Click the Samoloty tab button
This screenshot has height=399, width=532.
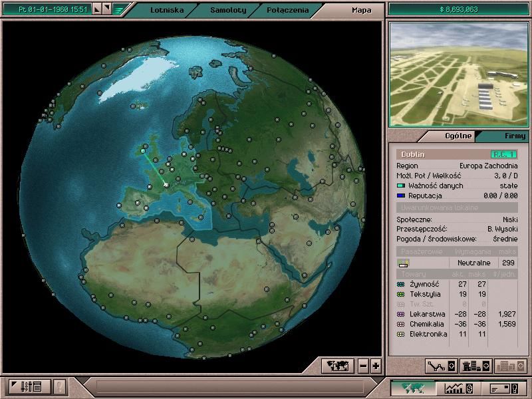[228, 11]
